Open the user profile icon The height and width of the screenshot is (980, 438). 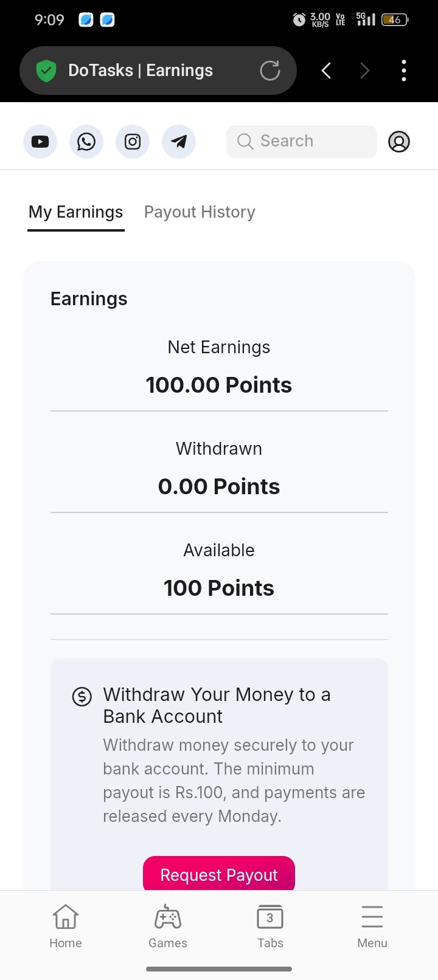click(399, 142)
